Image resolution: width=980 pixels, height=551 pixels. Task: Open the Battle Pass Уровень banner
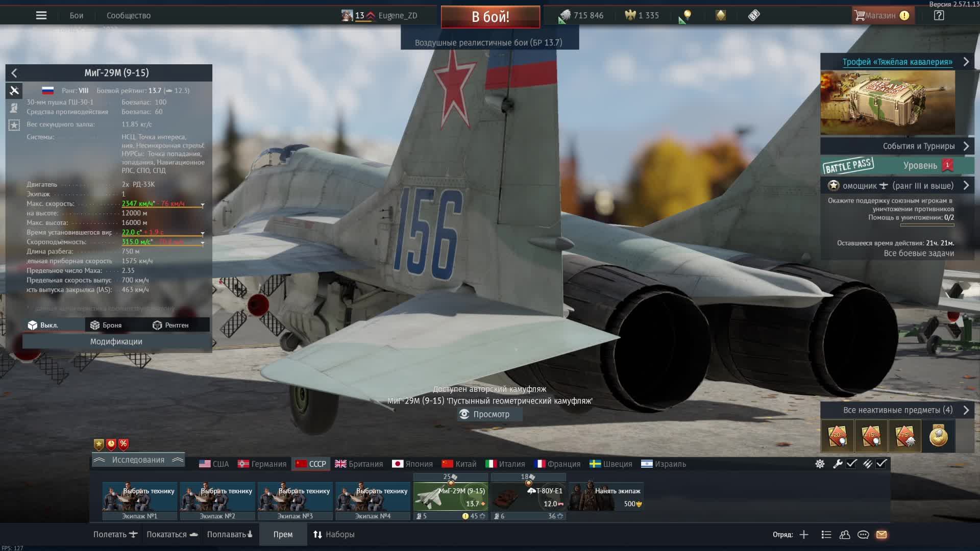(897, 165)
